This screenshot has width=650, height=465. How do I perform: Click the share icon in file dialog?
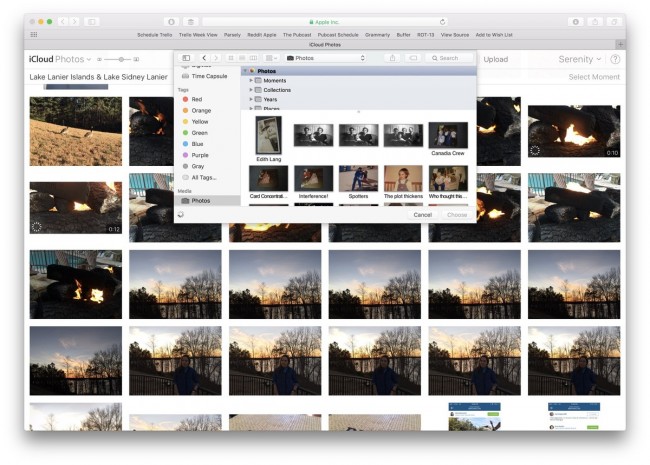click(392, 58)
